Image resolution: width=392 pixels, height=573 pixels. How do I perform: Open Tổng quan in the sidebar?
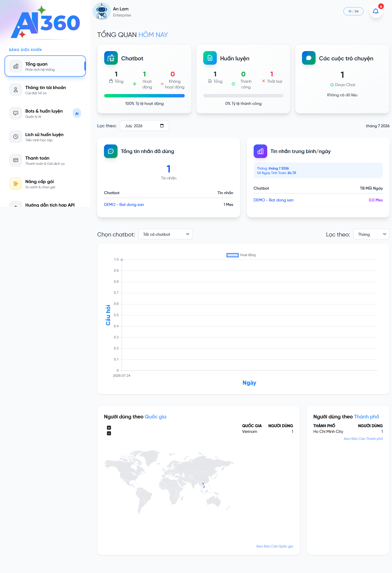pyautogui.click(x=45, y=66)
